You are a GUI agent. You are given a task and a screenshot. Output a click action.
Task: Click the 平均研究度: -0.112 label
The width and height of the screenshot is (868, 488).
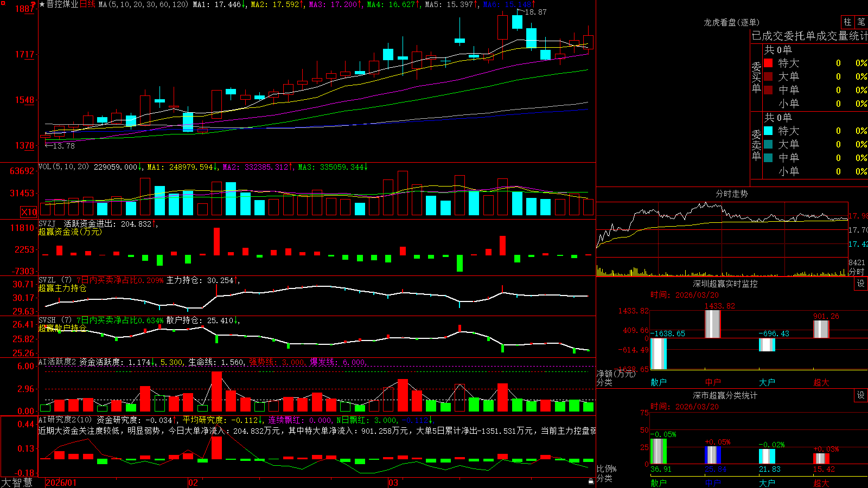(x=220, y=420)
